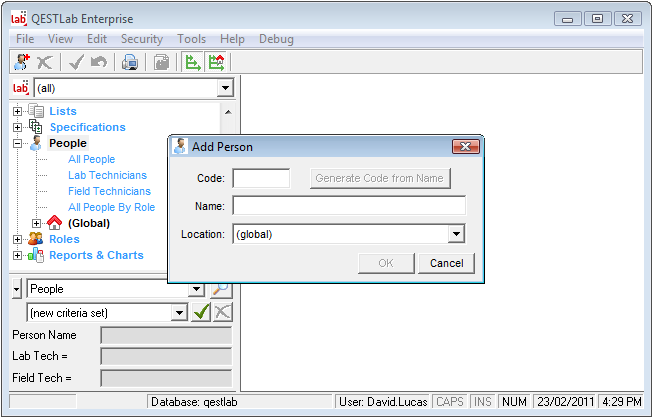Click the People node icon
653x418 pixels.
(36, 143)
